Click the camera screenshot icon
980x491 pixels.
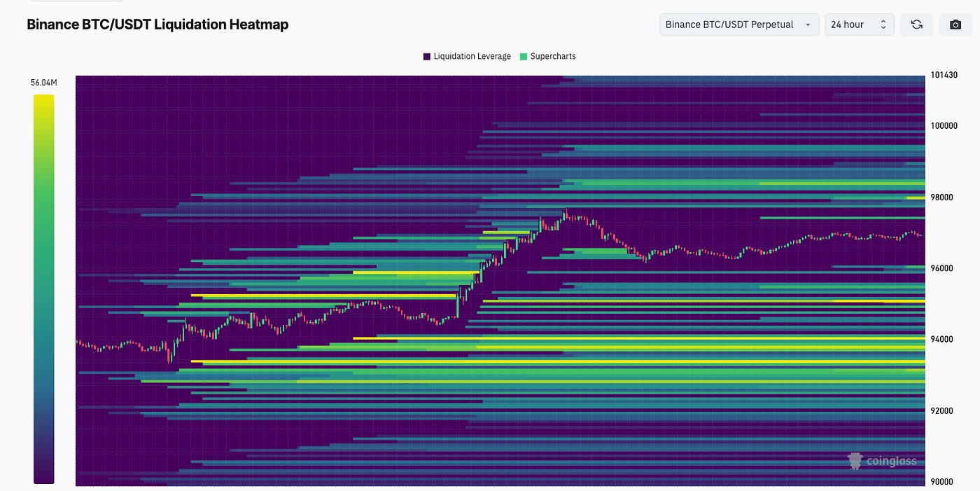(955, 25)
